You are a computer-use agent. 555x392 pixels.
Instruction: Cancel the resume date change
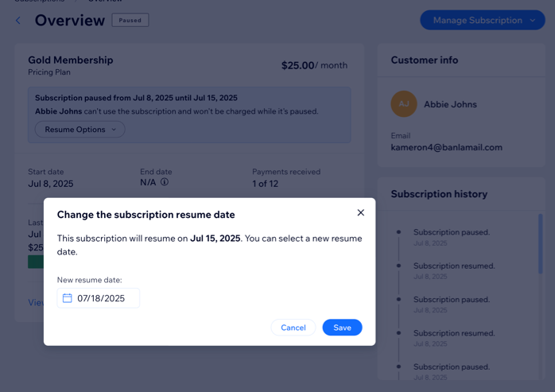[293, 328]
